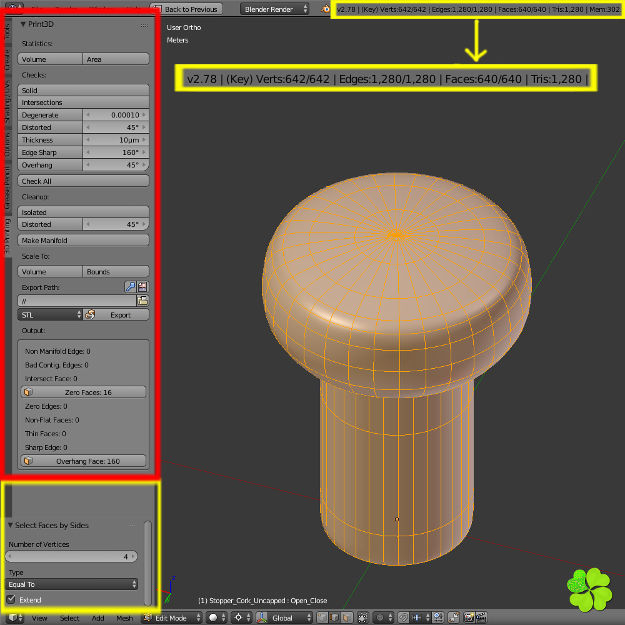Open the Edit Mode dropdown
The width and height of the screenshot is (625, 625).
click(172, 618)
